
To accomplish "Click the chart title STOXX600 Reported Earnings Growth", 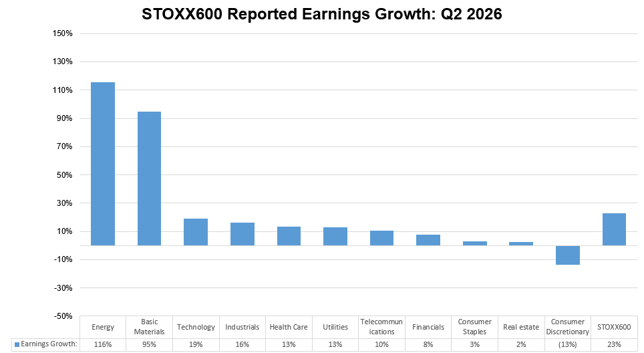I will coord(321,14).
